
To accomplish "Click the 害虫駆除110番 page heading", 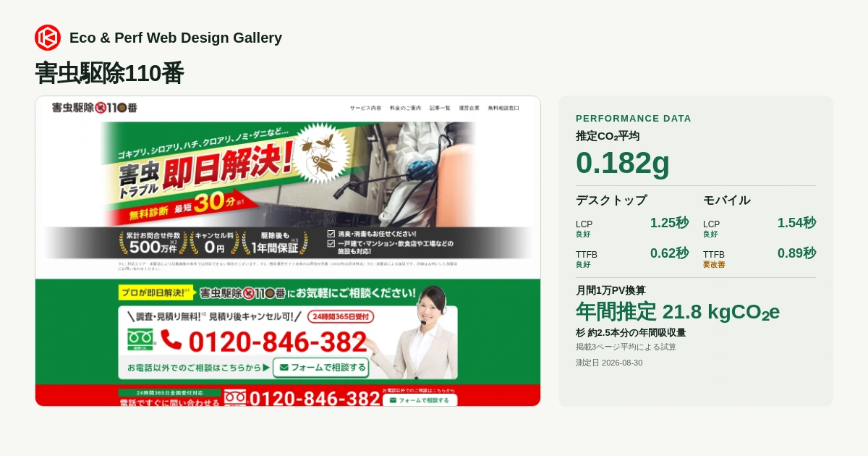I will tap(109, 73).
